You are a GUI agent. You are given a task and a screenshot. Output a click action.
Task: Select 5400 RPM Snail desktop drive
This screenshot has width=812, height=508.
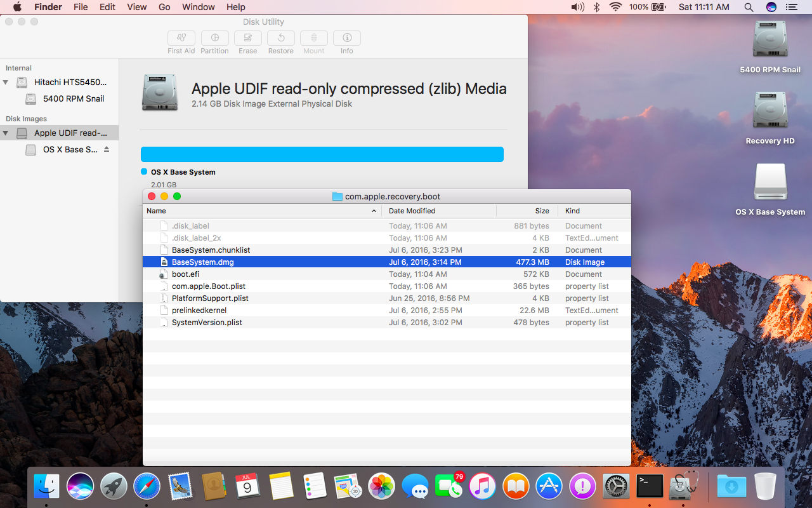click(770, 47)
